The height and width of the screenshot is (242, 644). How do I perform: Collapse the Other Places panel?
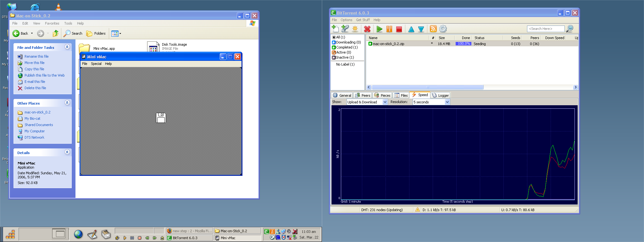[67, 103]
